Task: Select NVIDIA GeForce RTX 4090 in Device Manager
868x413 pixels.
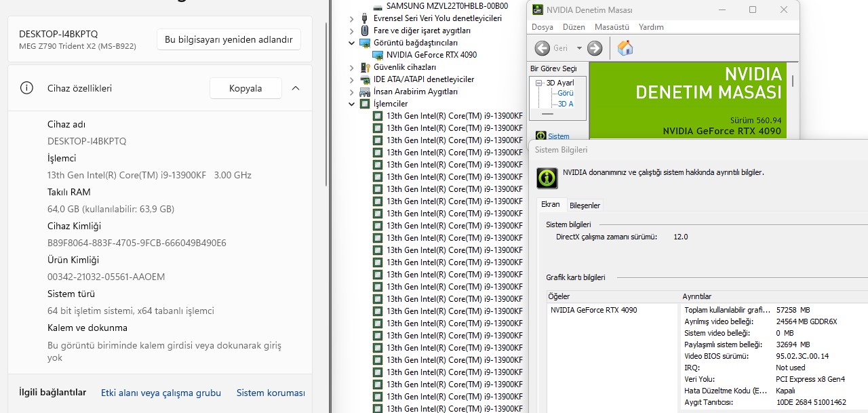Action: tap(431, 55)
